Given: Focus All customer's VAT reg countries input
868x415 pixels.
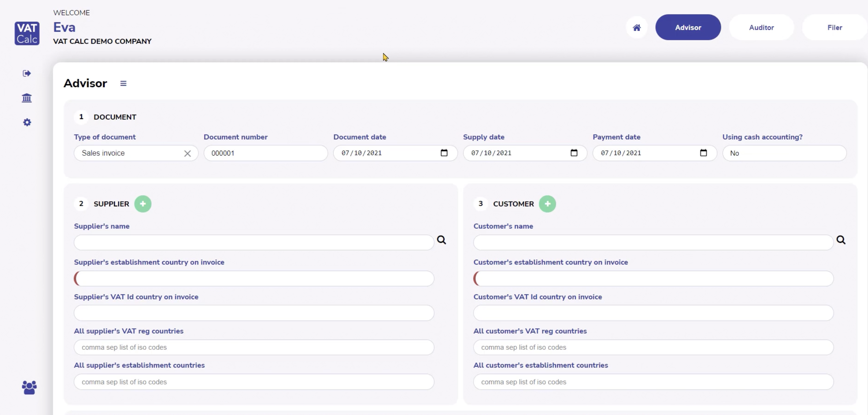Looking at the screenshot, I should click(x=654, y=347).
